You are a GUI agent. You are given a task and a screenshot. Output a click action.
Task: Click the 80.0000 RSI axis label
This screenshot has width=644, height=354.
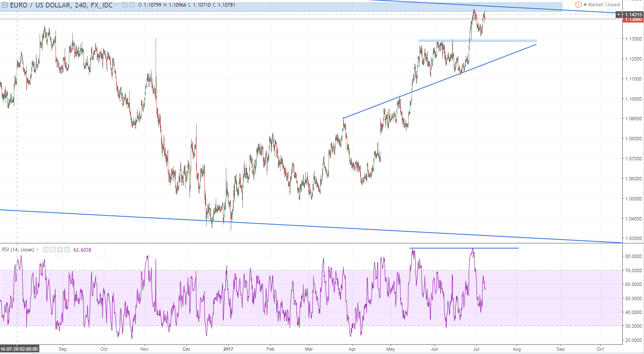633,256
